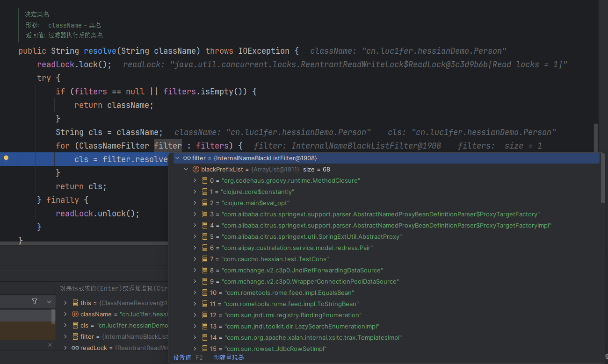
Task: Expand entry 10 EqualsBean
Action: (x=195, y=293)
